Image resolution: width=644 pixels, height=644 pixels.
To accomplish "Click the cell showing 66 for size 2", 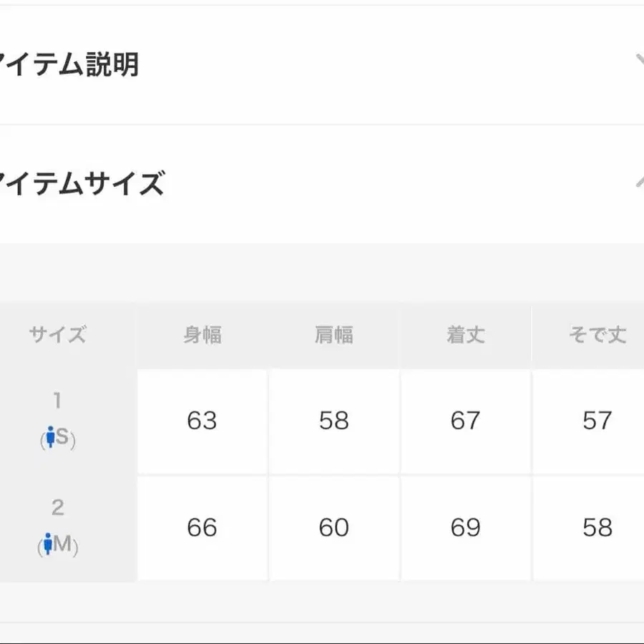I will pyautogui.click(x=202, y=528).
